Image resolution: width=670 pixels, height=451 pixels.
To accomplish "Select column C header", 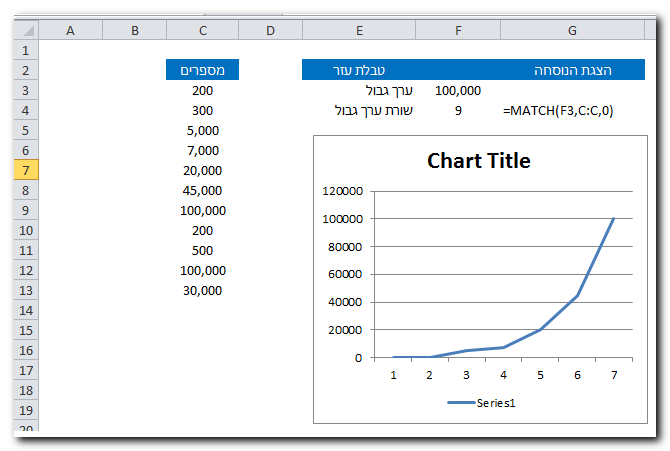I will [x=203, y=31].
